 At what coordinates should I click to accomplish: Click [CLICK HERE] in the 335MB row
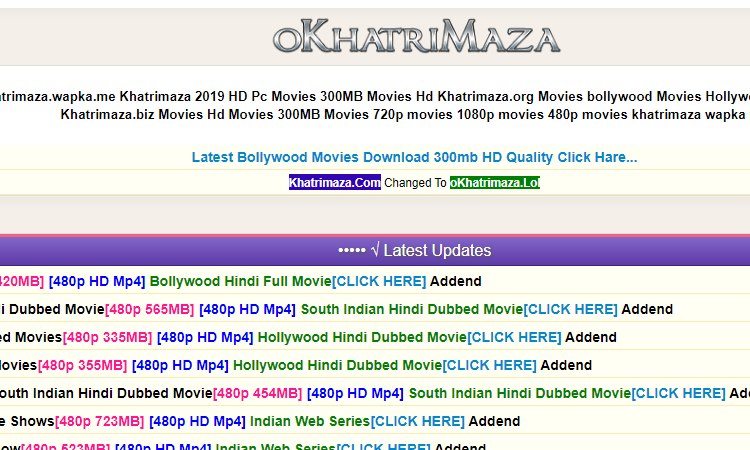coord(514,338)
